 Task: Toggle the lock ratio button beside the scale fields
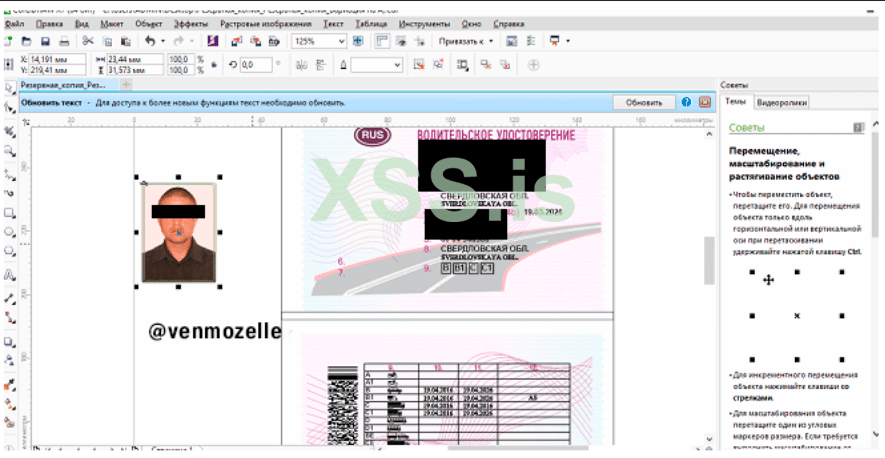click(212, 64)
